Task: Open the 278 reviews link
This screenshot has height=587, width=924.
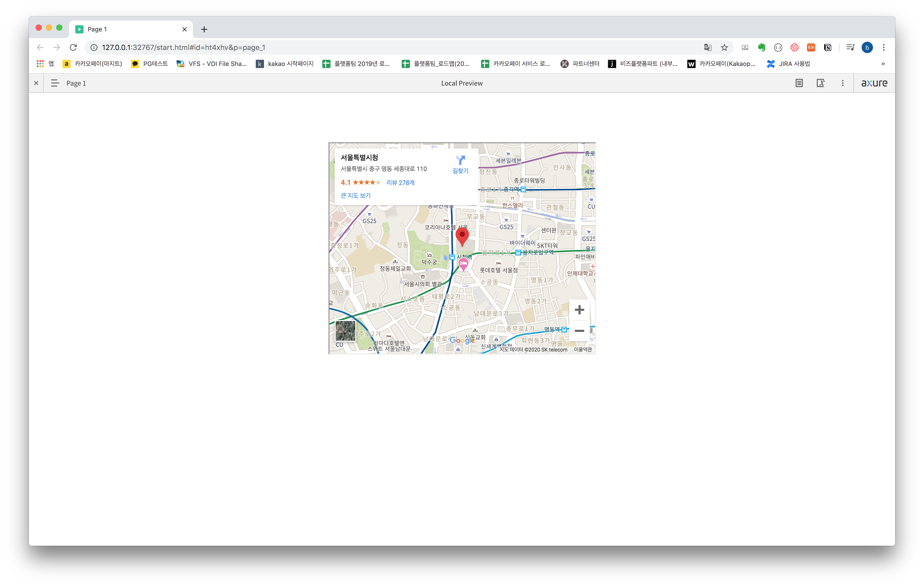Action: (x=400, y=182)
